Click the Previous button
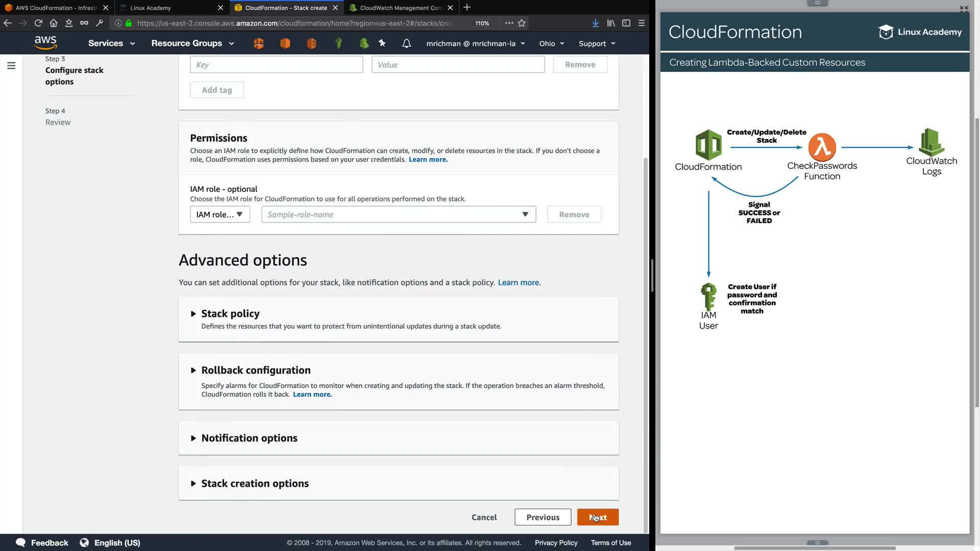Screen dimensions: 980x551 click(543, 517)
